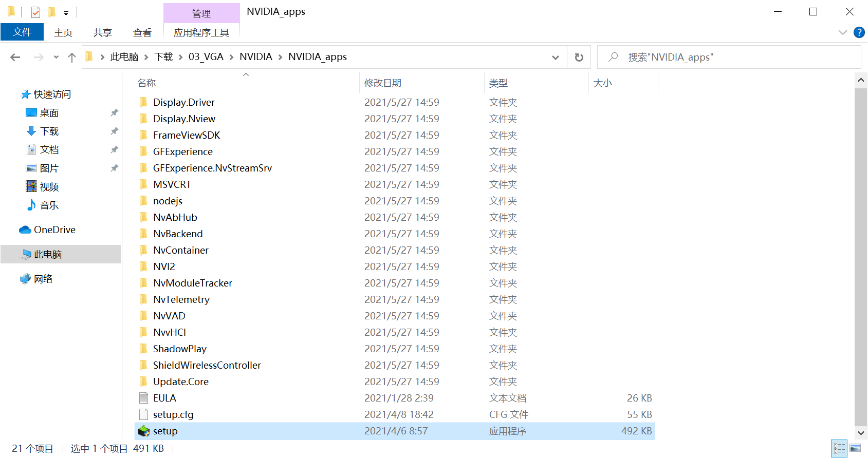Select the ShieldWirelessController folder name
Screen dimensions: 868x458
coord(207,365)
